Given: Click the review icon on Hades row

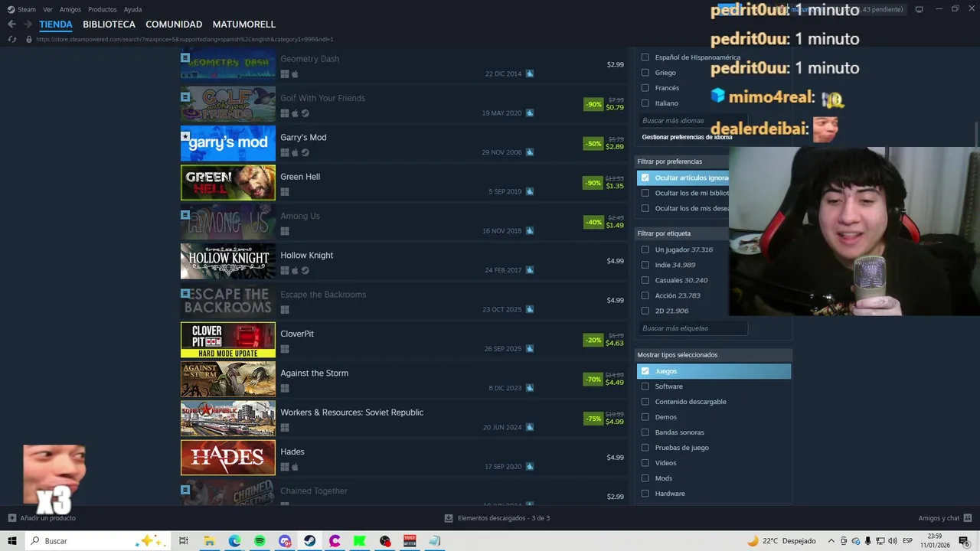Looking at the screenshot, I should tap(530, 467).
